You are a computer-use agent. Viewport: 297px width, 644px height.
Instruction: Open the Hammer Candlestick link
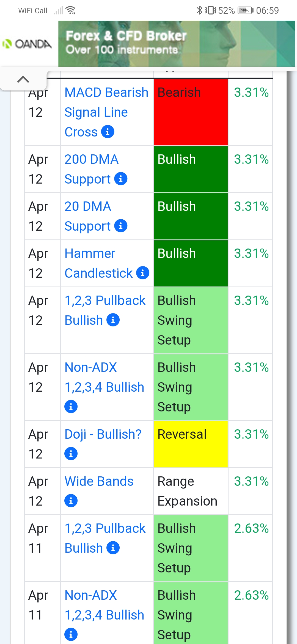click(x=98, y=263)
